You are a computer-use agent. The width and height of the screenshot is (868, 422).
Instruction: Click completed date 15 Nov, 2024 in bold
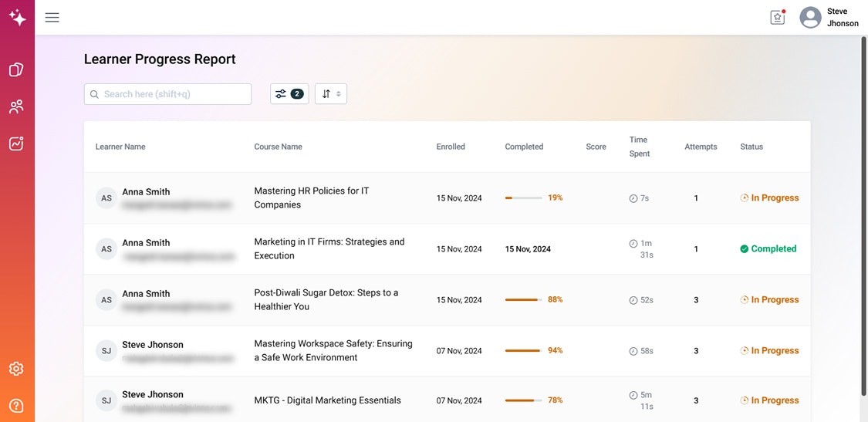coord(528,249)
